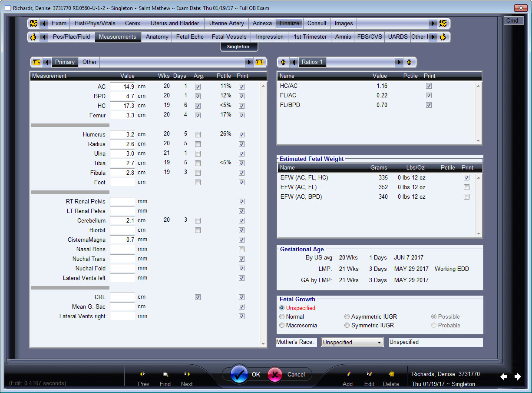The height and width of the screenshot is (393, 532).
Task: Click the arrow after the Primary/Other tab strip
Action: [249, 62]
